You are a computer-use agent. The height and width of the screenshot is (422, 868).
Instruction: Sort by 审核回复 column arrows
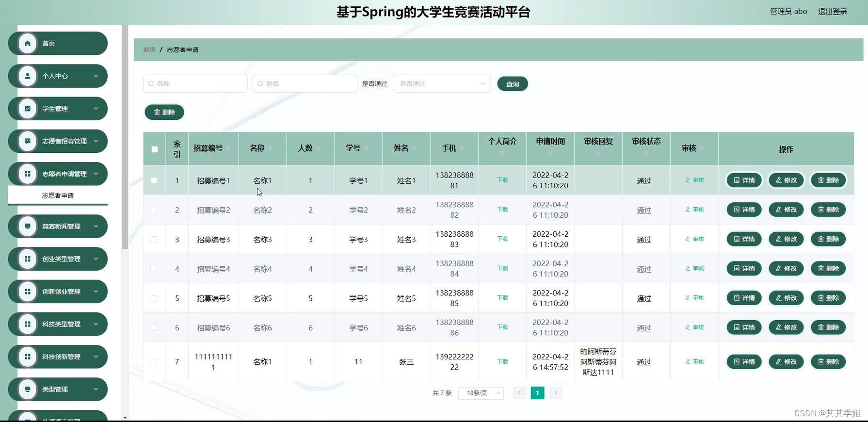click(x=598, y=154)
